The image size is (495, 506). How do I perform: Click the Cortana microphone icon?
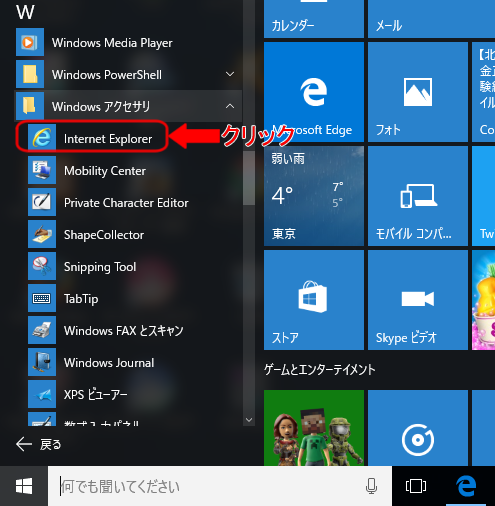(371, 486)
